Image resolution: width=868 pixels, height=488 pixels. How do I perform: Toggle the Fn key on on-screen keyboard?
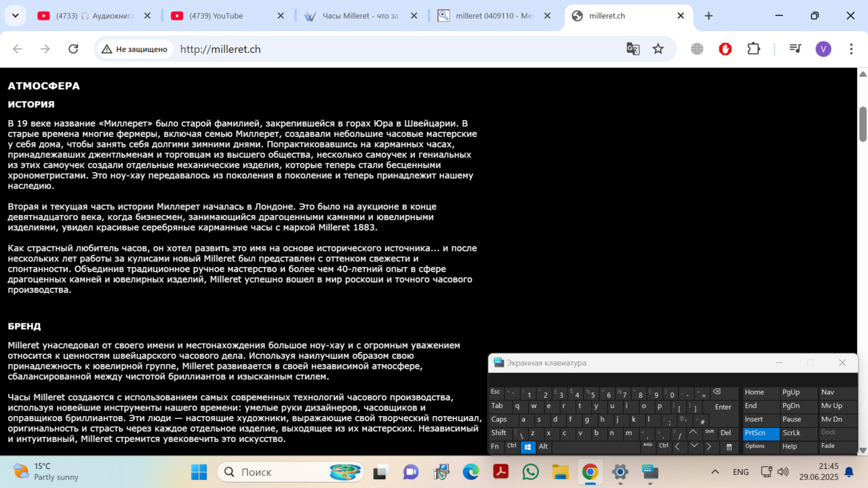point(496,446)
